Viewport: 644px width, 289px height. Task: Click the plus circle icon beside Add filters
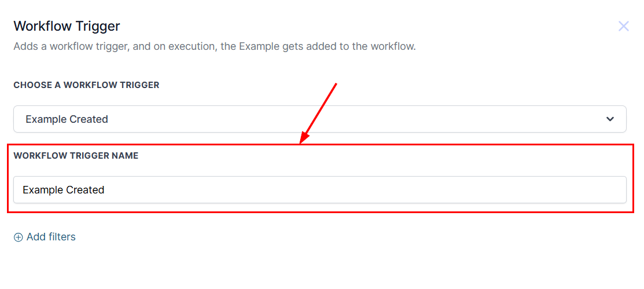(19, 237)
